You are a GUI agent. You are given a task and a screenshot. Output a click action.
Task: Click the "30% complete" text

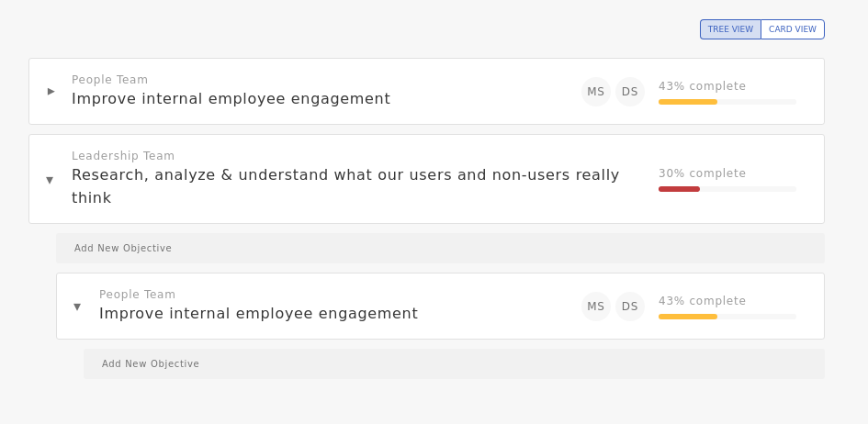point(702,173)
